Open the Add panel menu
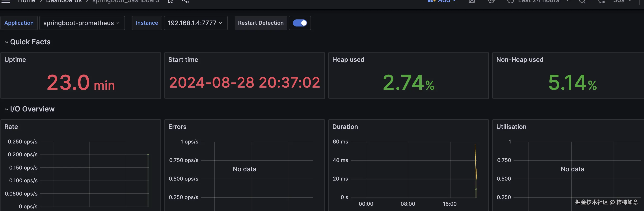This screenshot has width=644, height=211. click(x=441, y=2)
